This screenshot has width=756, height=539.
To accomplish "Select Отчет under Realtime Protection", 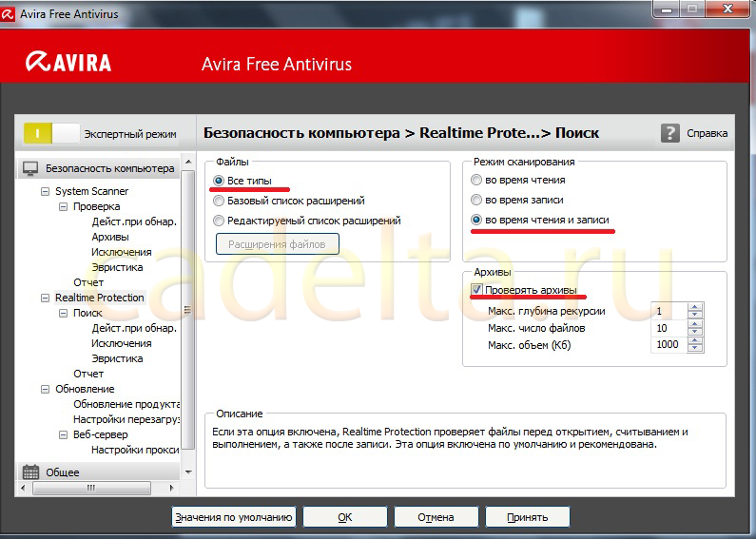I will point(88,375).
